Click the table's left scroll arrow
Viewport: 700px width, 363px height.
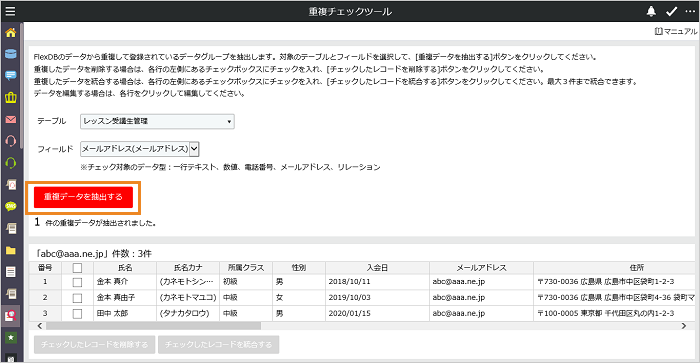[x=39, y=326]
